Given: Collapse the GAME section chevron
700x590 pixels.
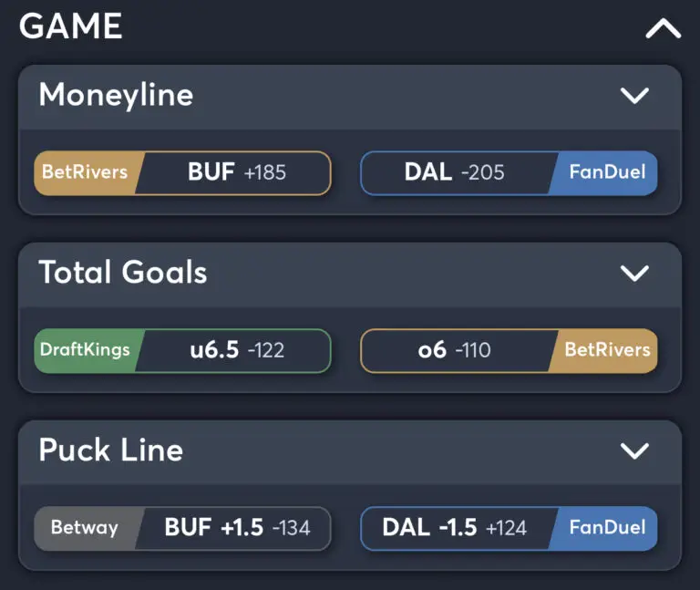Looking at the screenshot, I should pyautogui.click(x=663, y=28).
